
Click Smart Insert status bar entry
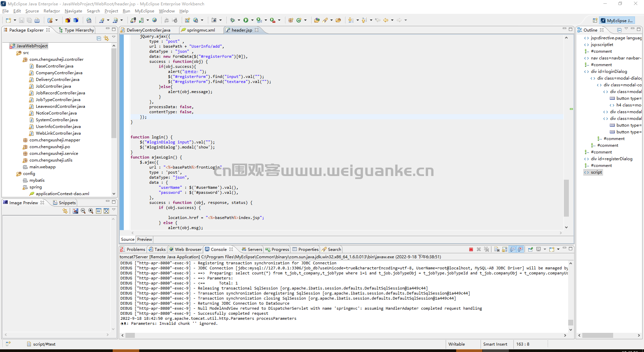coord(495,344)
